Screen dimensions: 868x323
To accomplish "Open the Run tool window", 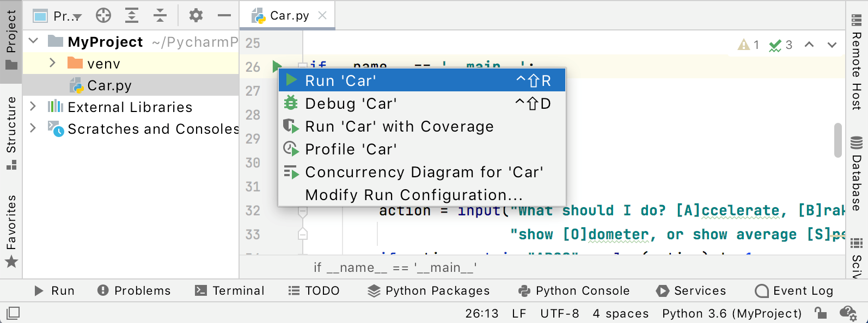I will [54, 291].
